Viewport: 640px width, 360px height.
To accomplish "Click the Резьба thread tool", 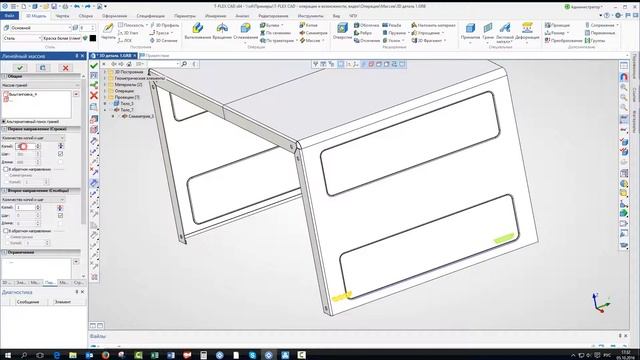I will pyautogui.click(x=391, y=25).
